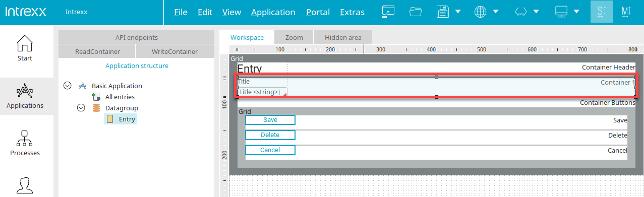Click the angle brackets code icon

520,12
